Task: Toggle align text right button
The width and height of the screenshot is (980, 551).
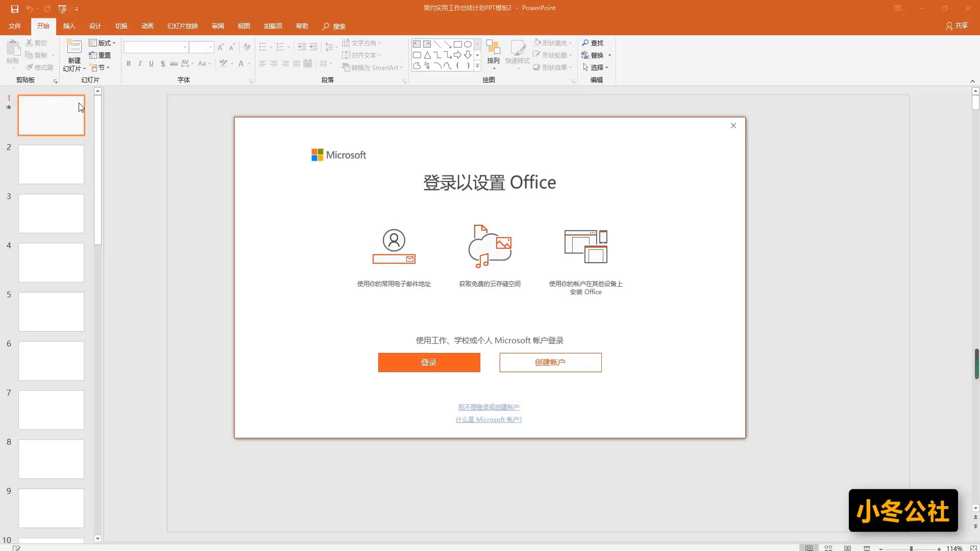Action: point(285,63)
